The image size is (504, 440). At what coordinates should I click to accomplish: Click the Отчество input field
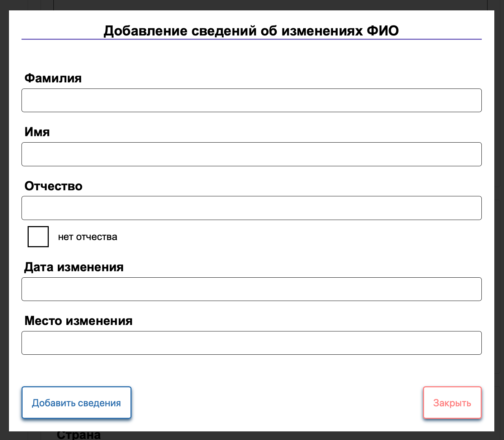tap(251, 208)
